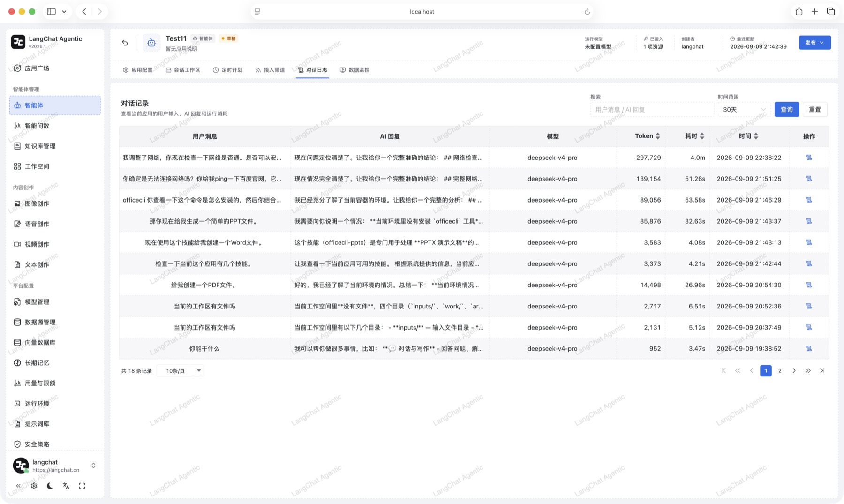The height and width of the screenshot is (504, 844).
Task: Click the browser share icon
Action: click(799, 12)
